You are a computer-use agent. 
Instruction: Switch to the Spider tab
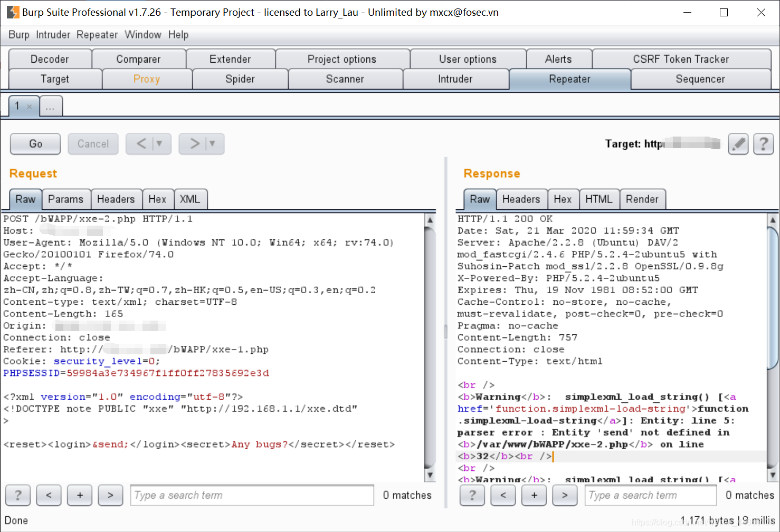click(240, 79)
